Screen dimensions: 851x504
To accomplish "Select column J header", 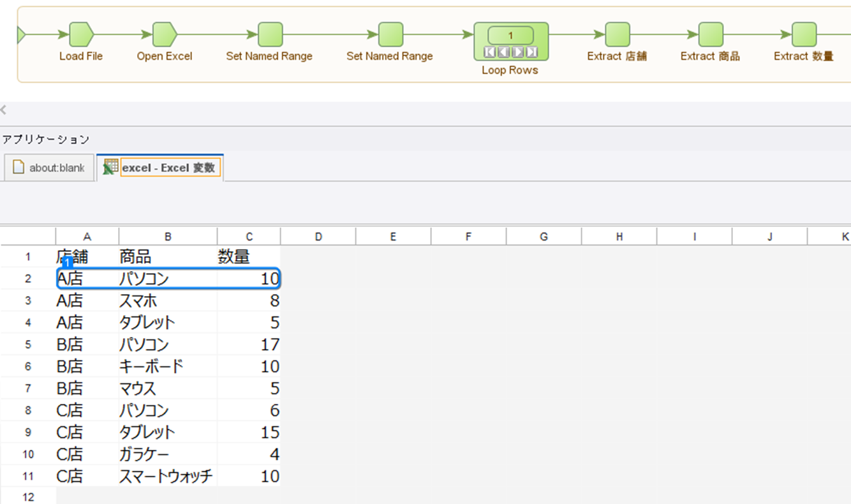I will pos(769,237).
